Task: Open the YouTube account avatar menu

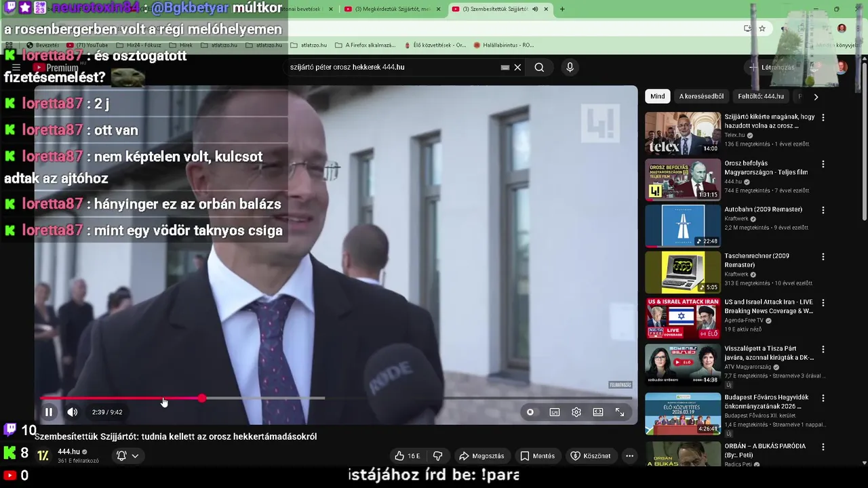Action: click(842, 67)
